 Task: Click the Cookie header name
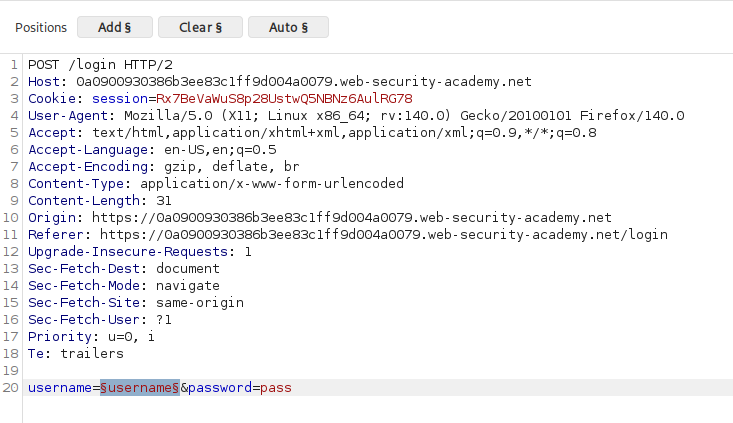52,99
